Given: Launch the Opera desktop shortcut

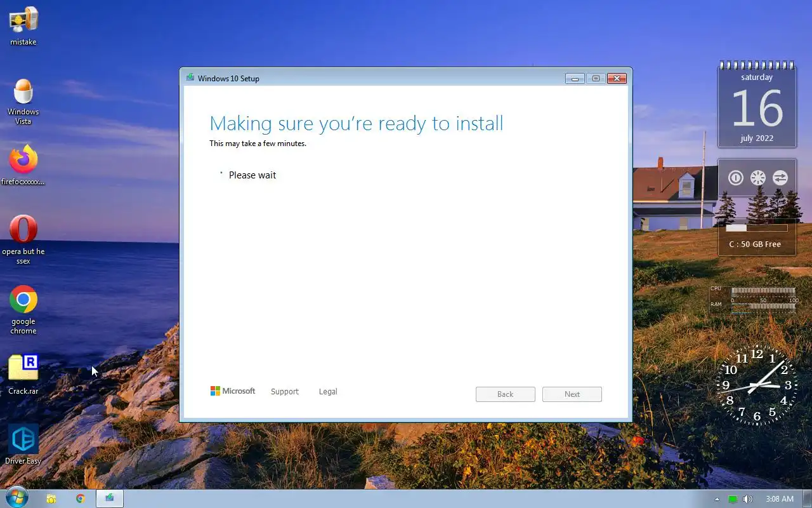Looking at the screenshot, I should [23, 239].
